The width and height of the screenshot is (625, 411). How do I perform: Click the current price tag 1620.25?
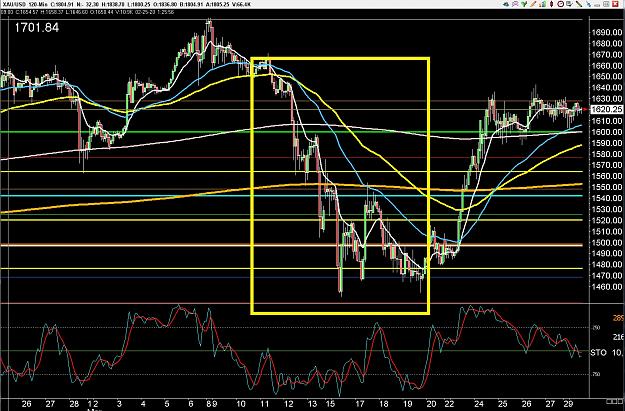[606, 109]
